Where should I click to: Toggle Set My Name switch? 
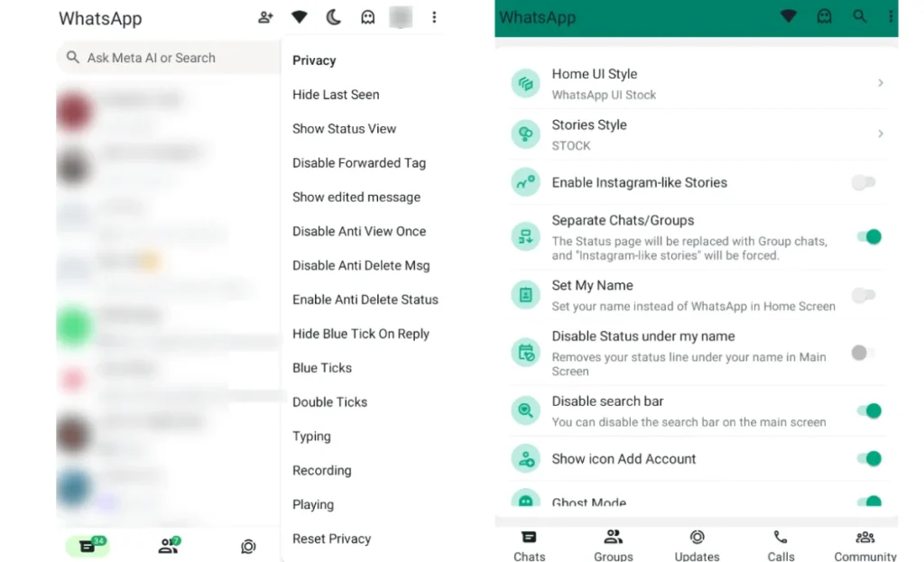pos(864,295)
